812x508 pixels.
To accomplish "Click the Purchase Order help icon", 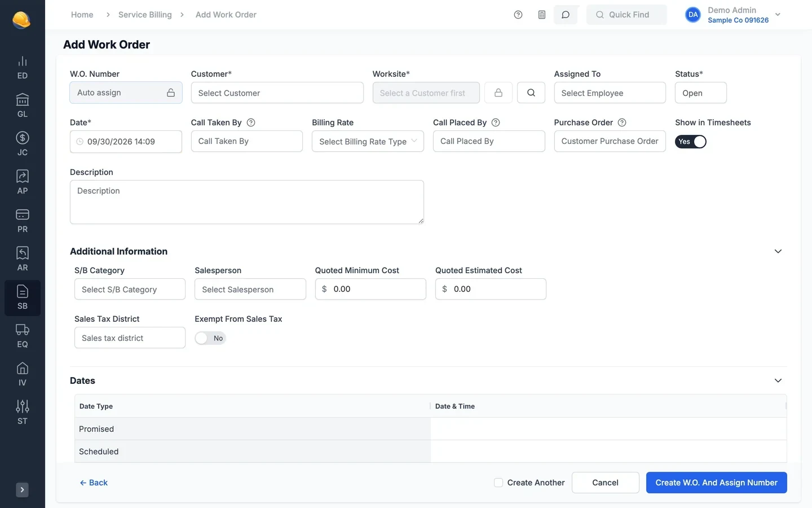I will coord(622,122).
